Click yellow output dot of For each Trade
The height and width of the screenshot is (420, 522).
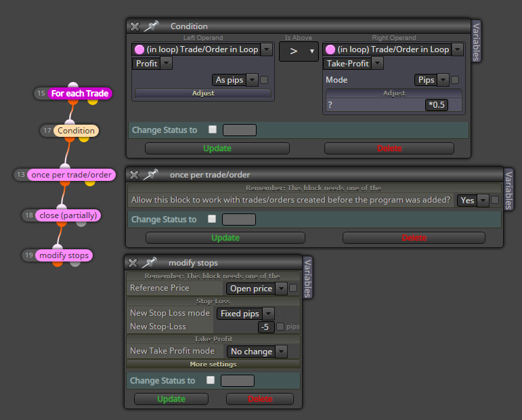[x=93, y=102]
